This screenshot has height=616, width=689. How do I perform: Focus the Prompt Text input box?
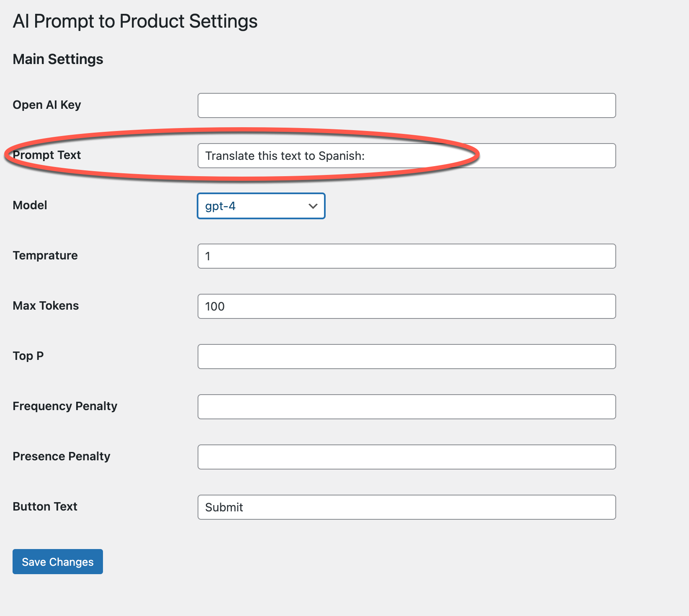[406, 156]
